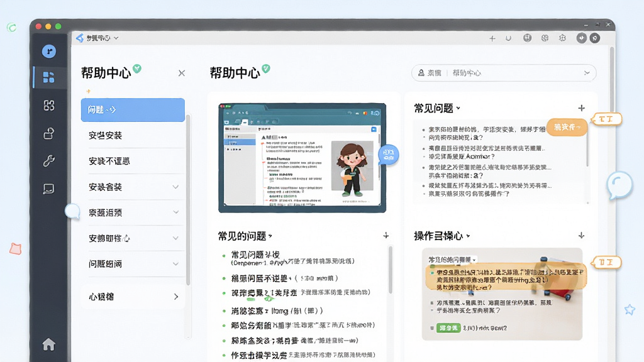This screenshot has width=644, height=362.
Task: Add item with plus beside 常见的问题 heading
Action: pos(386,236)
